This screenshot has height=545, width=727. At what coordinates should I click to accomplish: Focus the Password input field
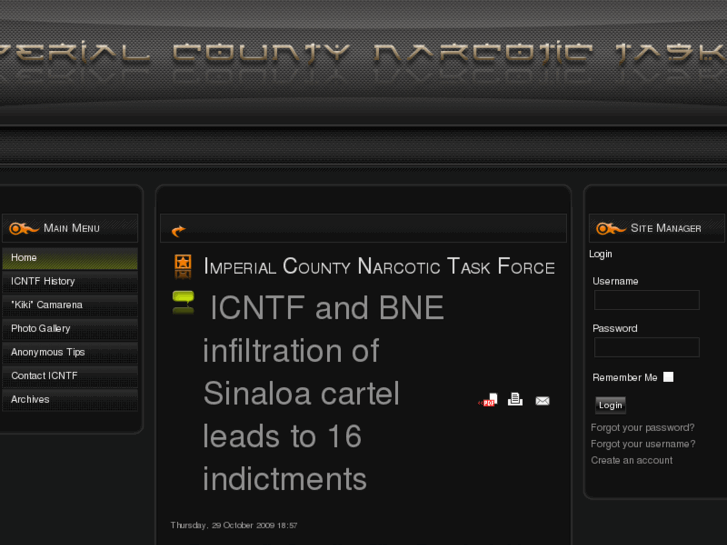(x=647, y=347)
